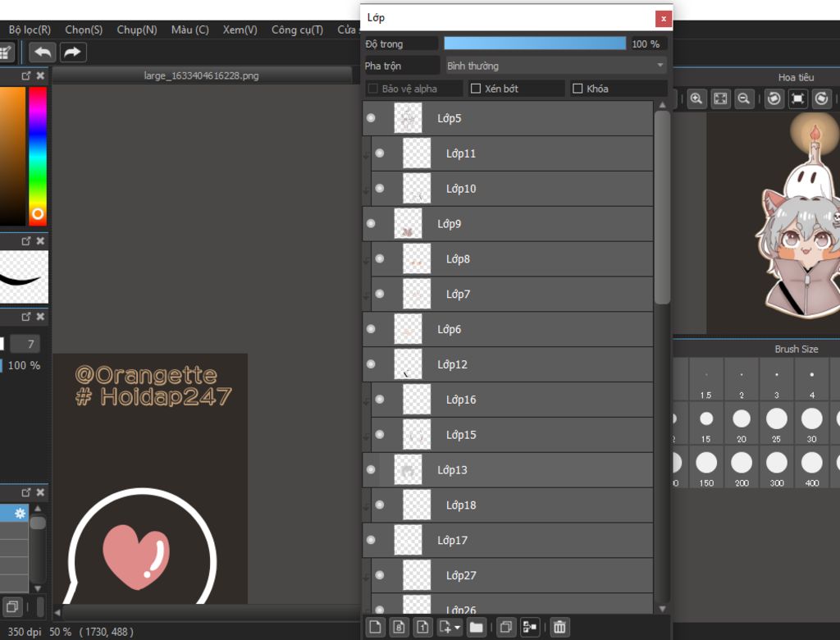840x640 pixels.
Task: Click the layer list scrollbar thumb
Action: click(662, 207)
